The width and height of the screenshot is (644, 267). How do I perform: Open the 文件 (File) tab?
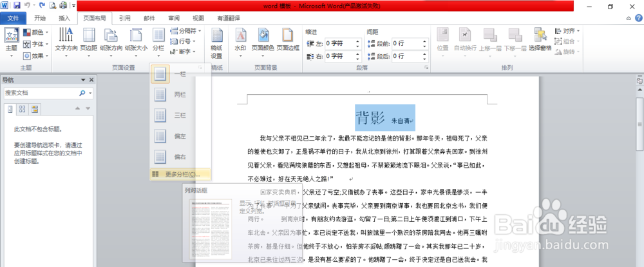point(13,18)
